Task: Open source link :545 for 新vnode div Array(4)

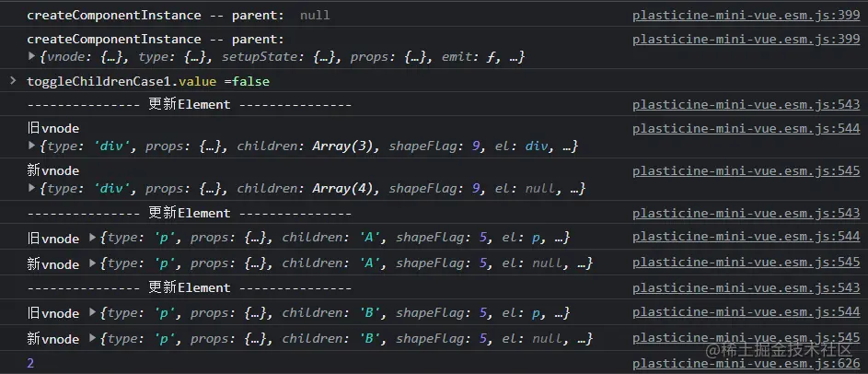Action: [746, 170]
